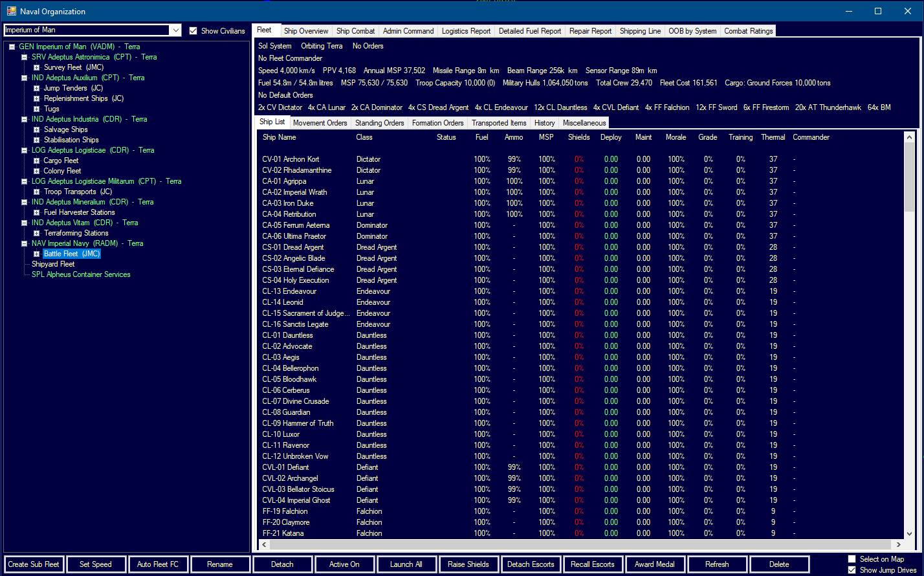Select the Terraforming Stations tree item

76,233
